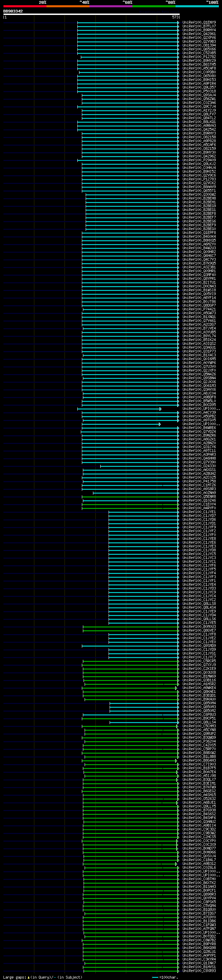The image size is (222, 980).
Task: Click the orange ~40% identity legend bar
Action: click(68, 7)
